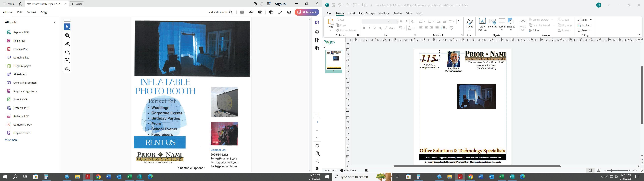Select the comment tool in Acrobat toolbar

tap(67, 36)
